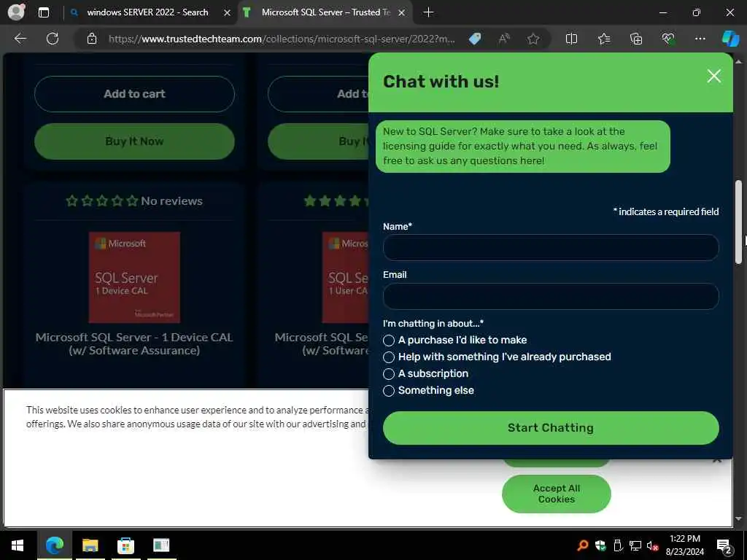Click the leftmost Buy It Now button

tap(134, 141)
